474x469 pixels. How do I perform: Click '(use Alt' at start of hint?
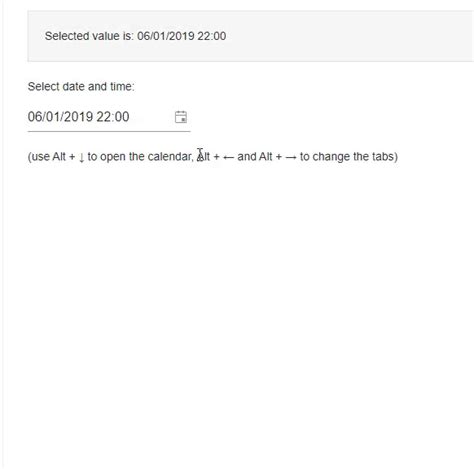(47, 157)
